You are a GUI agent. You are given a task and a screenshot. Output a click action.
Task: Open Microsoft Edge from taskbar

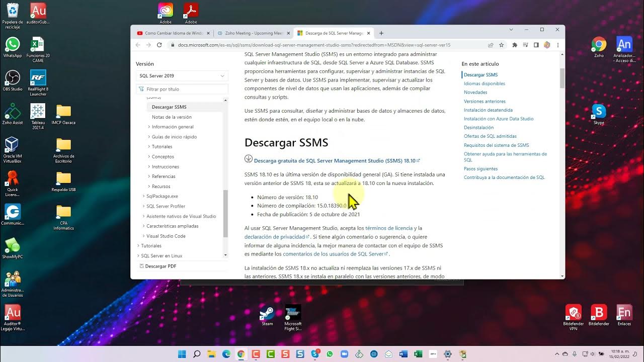[226, 354]
